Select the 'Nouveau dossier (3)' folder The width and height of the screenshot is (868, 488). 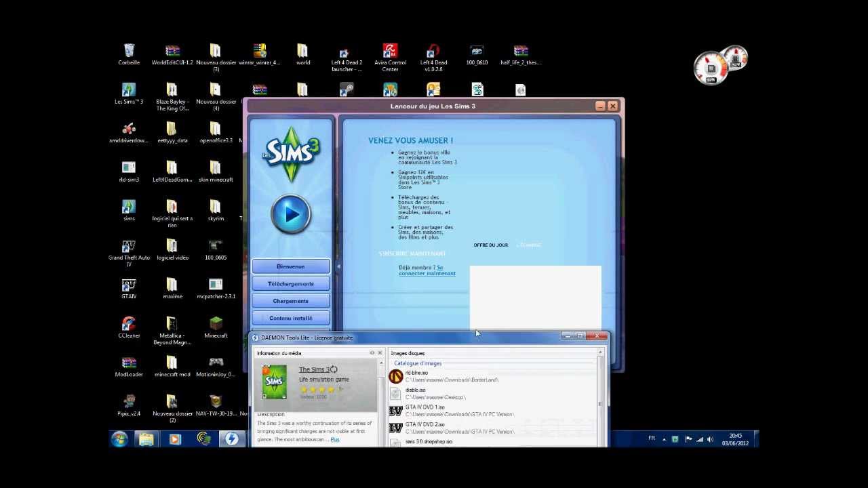click(x=216, y=58)
